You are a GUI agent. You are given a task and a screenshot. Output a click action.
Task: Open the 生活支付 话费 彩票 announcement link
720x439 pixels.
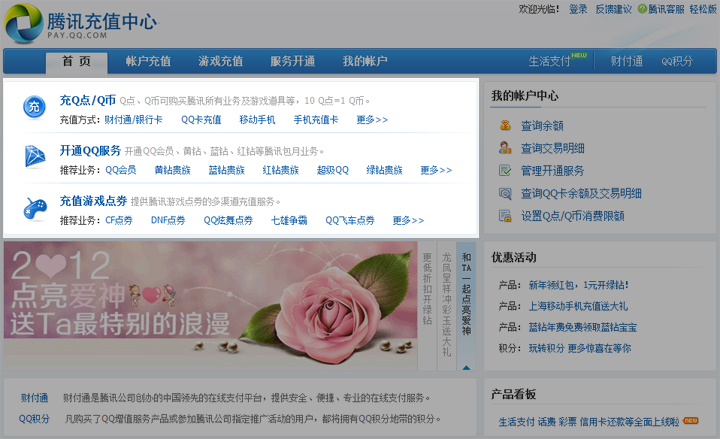click(589, 422)
